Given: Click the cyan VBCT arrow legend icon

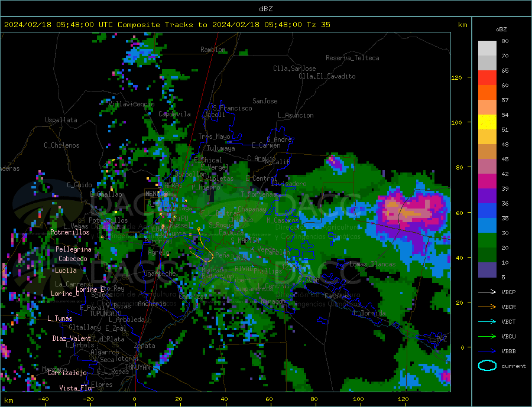Looking at the screenshot, I should (x=487, y=321).
